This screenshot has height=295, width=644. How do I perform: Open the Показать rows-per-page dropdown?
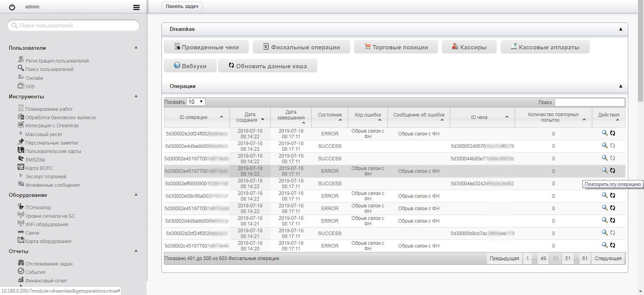coord(196,102)
